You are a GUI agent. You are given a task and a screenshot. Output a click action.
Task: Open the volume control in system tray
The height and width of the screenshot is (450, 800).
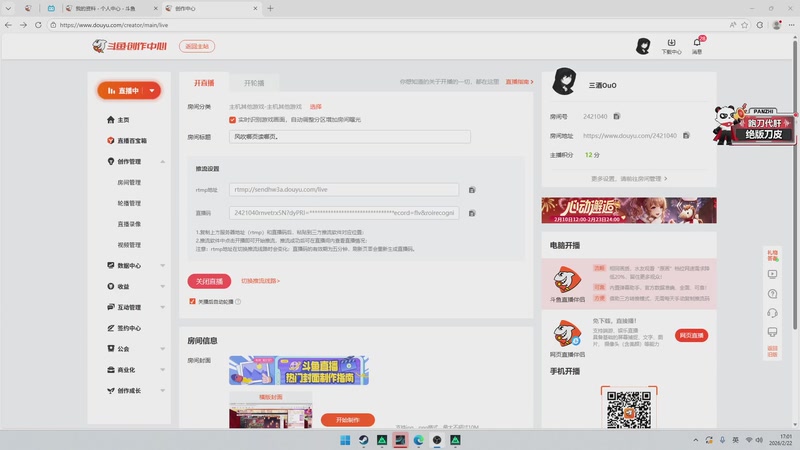click(x=759, y=440)
